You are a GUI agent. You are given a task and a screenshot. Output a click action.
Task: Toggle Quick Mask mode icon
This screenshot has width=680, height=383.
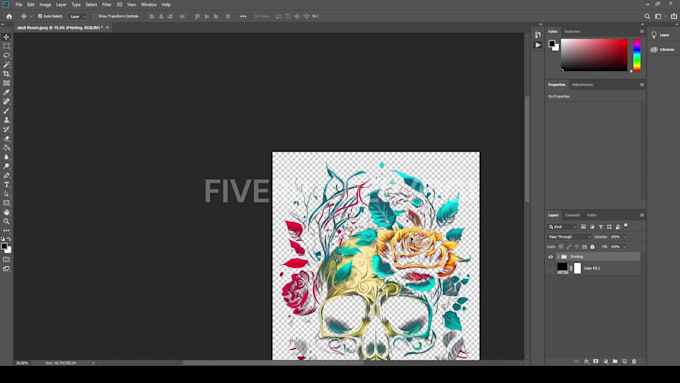(x=7, y=259)
